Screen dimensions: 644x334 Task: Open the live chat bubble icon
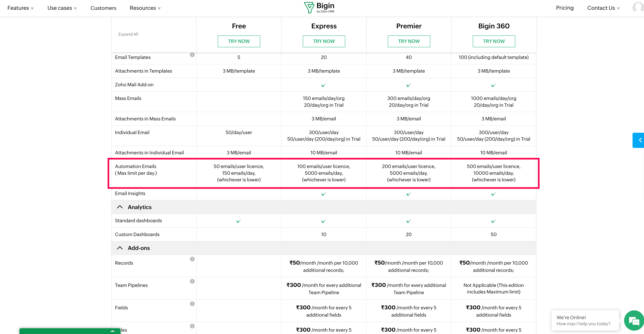point(634,321)
